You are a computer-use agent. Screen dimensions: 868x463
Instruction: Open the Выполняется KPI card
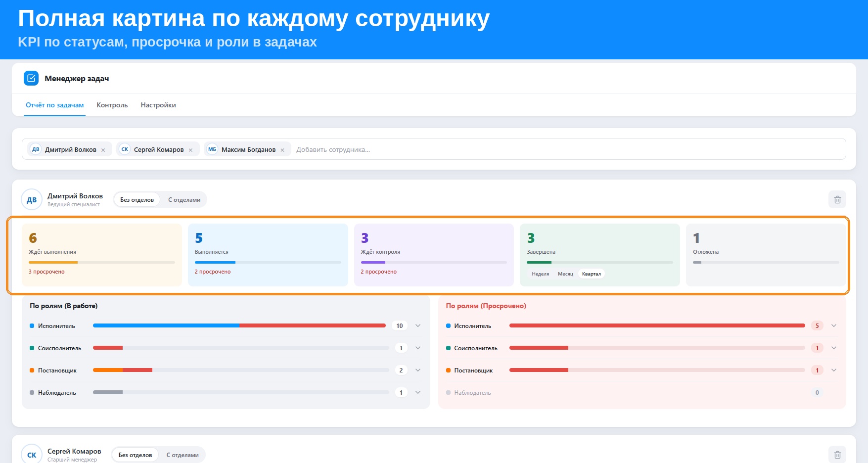coord(268,255)
